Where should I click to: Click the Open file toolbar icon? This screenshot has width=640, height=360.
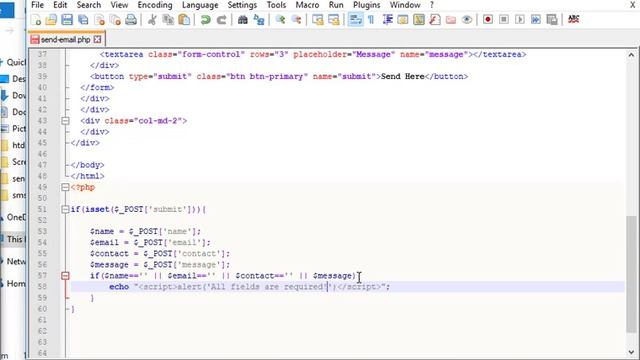(x=51, y=20)
